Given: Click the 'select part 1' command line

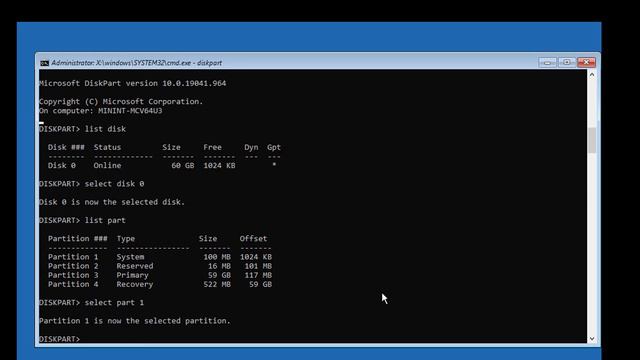Looking at the screenshot, I should tap(92, 303).
